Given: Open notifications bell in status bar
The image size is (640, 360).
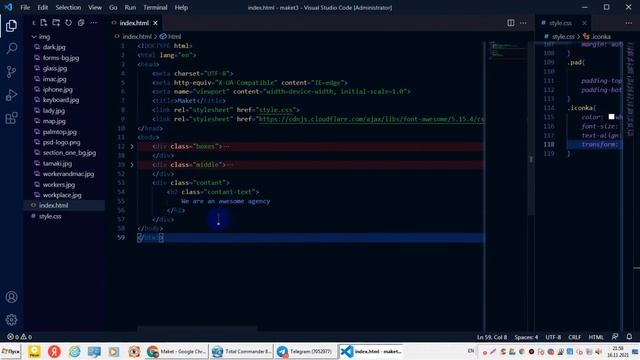Looking at the screenshot, I should (629, 337).
